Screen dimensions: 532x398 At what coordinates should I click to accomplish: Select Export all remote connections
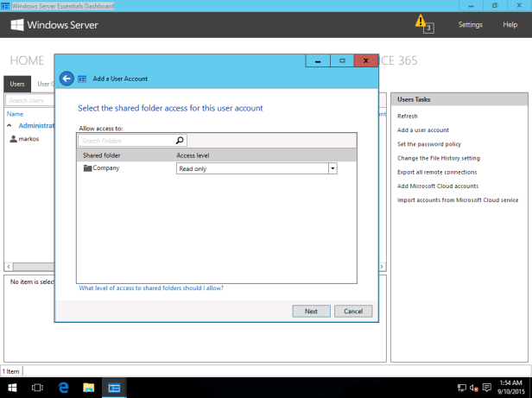pyautogui.click(x=437, y=172)
